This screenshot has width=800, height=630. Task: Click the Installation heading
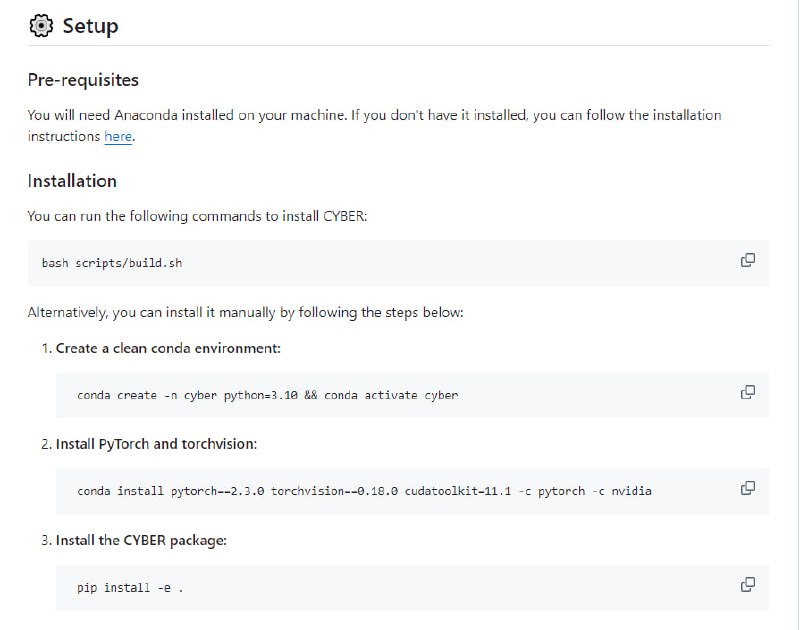72,181
